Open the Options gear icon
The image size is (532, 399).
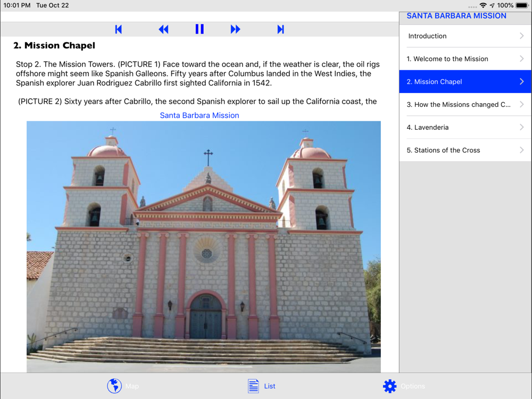(x=389, y=386)
